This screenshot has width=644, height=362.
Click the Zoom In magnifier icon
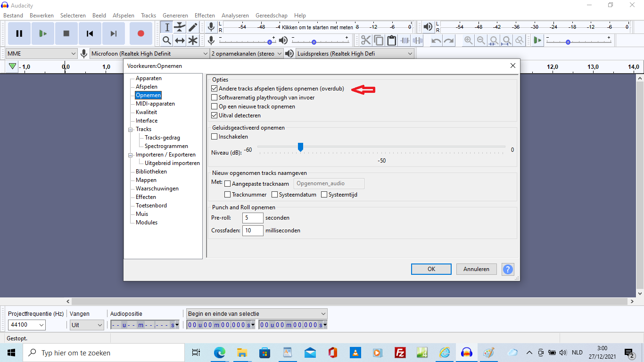click(468, 41)
